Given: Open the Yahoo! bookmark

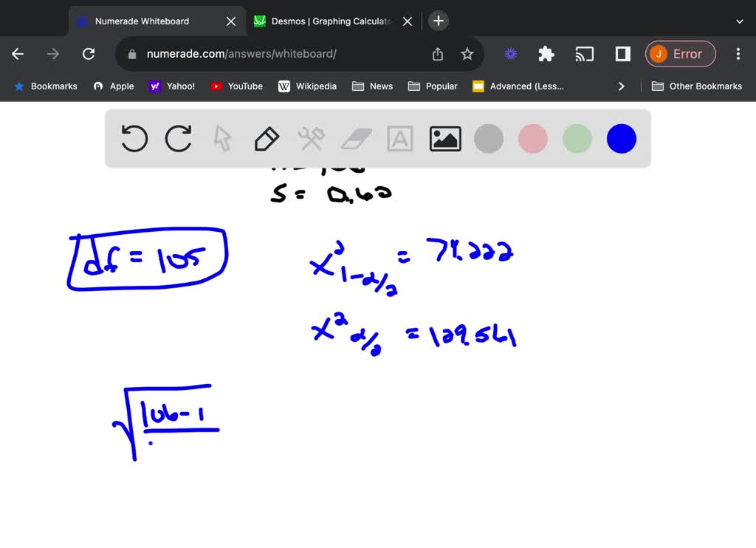Looking at the screenshot, I should (x=172, y=86).
